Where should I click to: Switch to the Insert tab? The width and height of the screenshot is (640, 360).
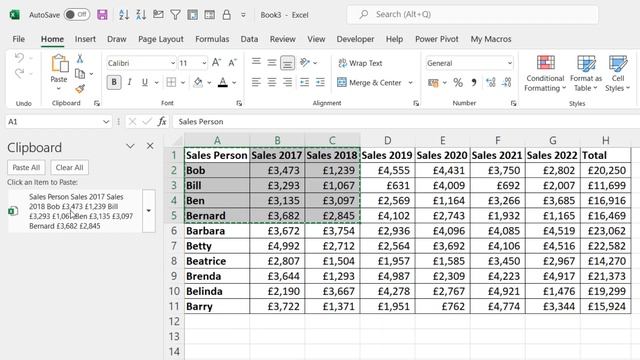coord(85,39)
